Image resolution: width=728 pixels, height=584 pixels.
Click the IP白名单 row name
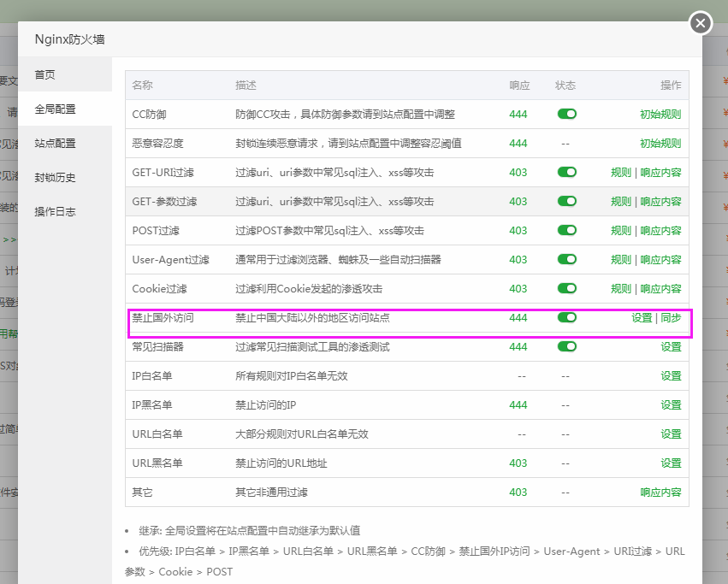point(151,376)
